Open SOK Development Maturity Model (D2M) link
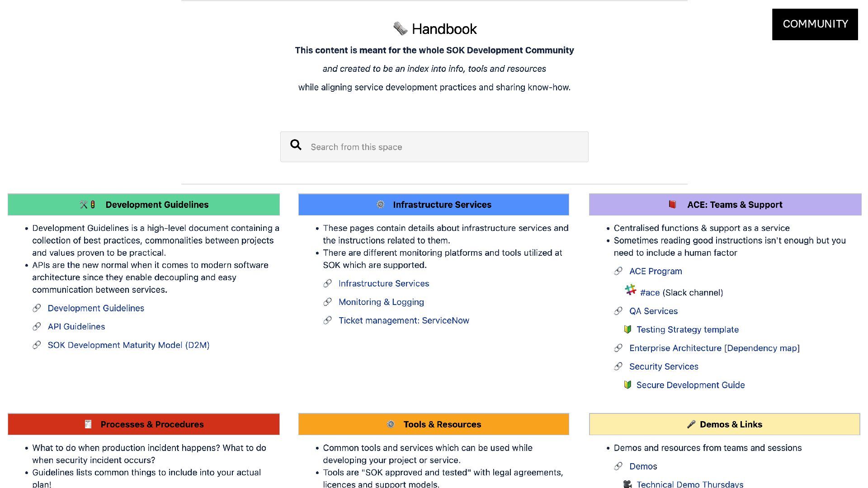 pos(128,345)
